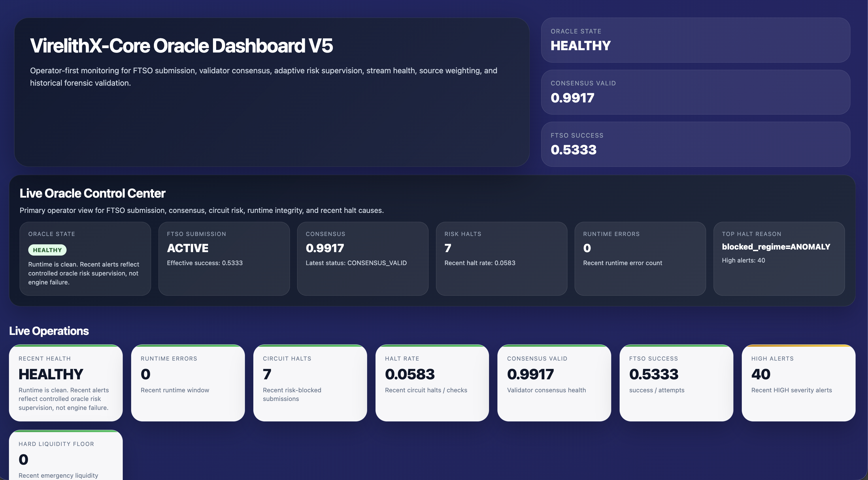Click Recent halt rate: 0.0583 text
Viewport: 868px width, 480px height.
[480, 263]
